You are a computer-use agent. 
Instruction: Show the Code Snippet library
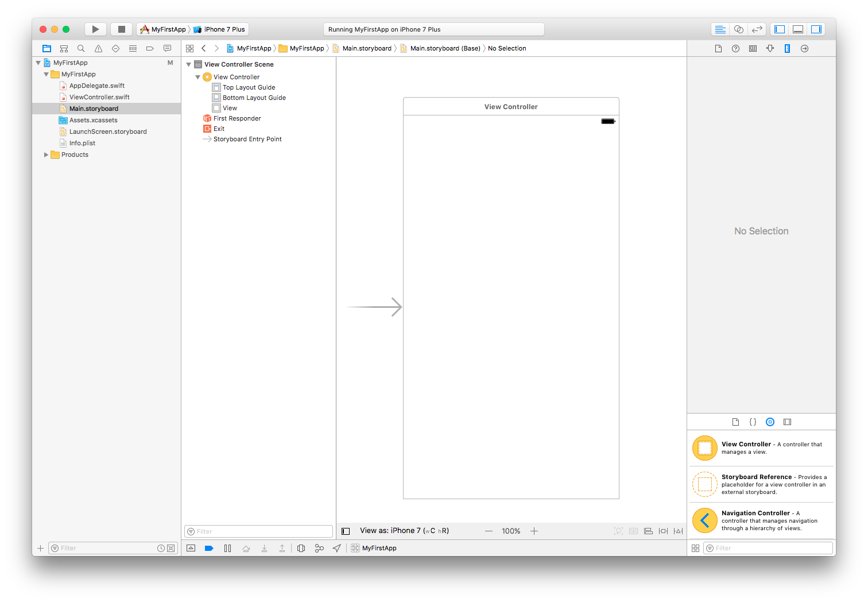coord(753,422)
